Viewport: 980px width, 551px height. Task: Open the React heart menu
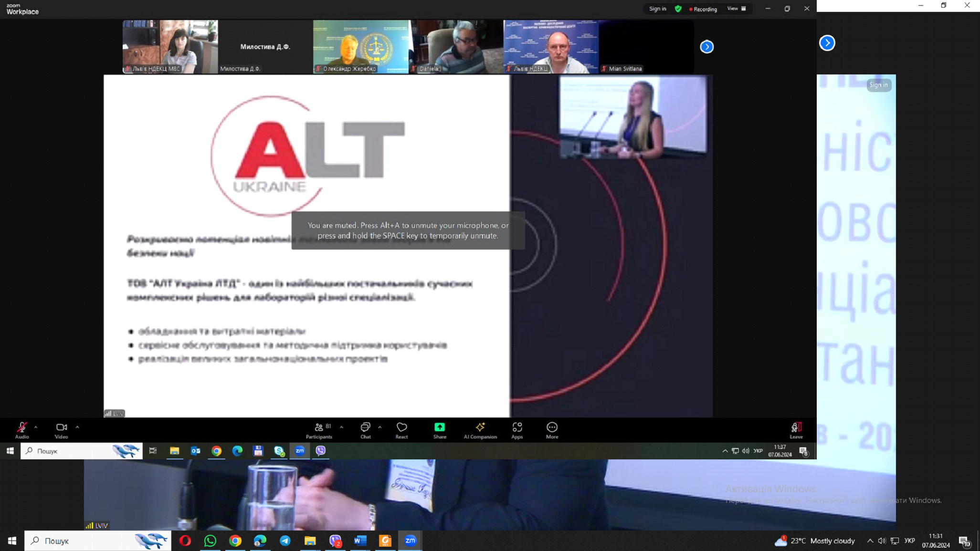click(x=401, y=430)
